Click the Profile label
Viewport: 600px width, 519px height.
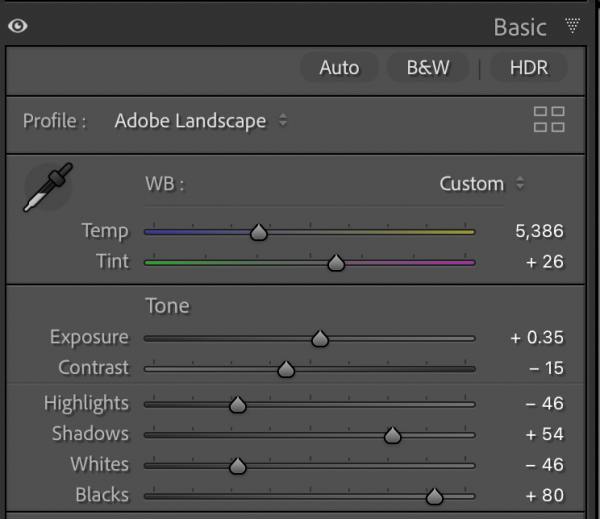54,121
